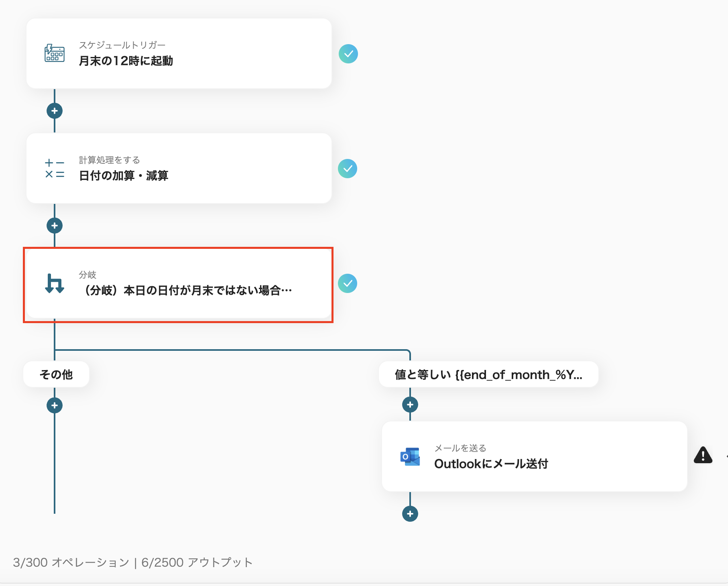
Task: Click the 計算処理をする caption text
Action: click(109, 160)
